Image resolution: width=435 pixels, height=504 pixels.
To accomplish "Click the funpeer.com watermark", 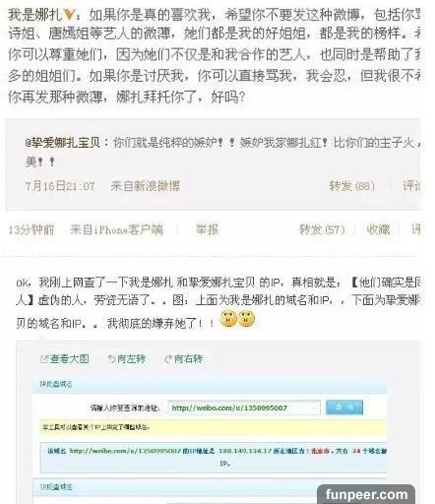I will [x=366, y=494].
